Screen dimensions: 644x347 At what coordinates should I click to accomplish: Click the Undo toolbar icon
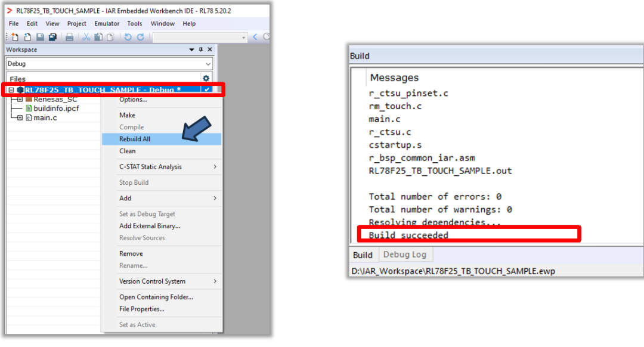[x=128, y=37]
